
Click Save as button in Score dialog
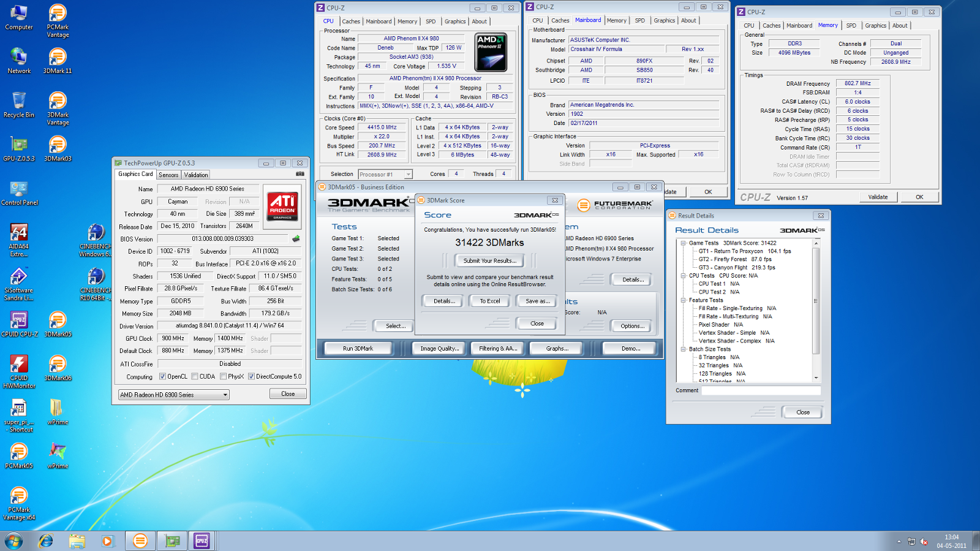pyautogui.click(x=537, y=301)
